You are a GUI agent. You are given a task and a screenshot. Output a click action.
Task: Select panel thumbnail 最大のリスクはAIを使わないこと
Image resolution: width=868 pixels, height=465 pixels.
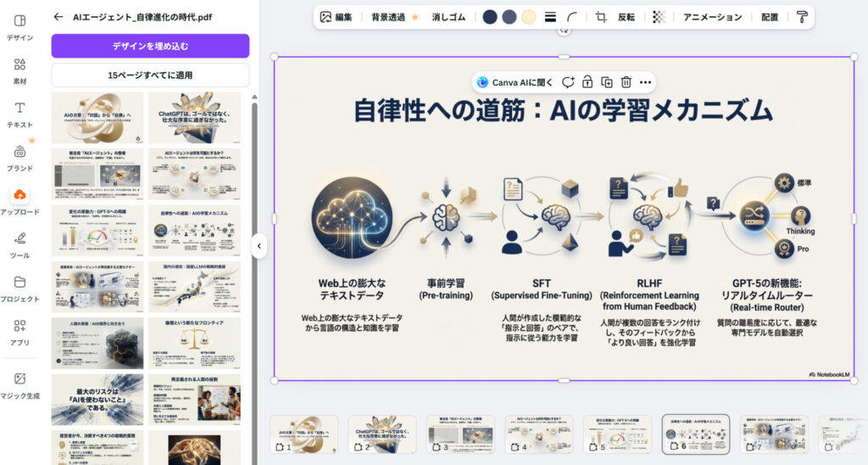(97, 400)
